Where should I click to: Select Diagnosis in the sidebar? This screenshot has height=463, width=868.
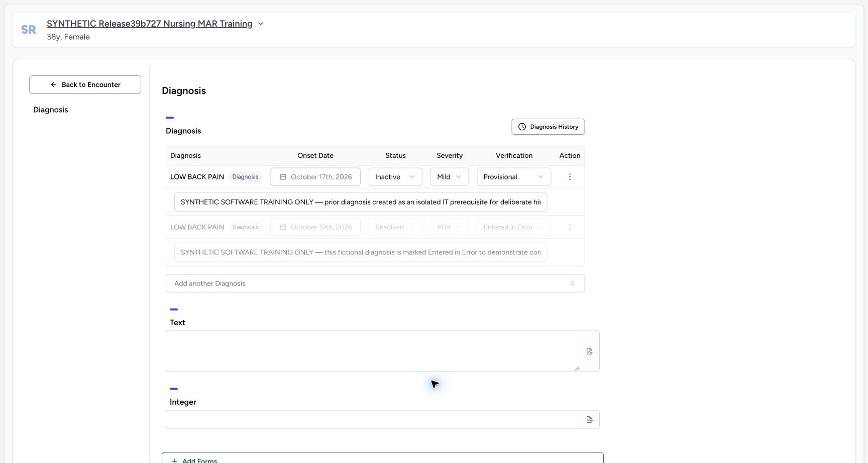coord(51,110)
